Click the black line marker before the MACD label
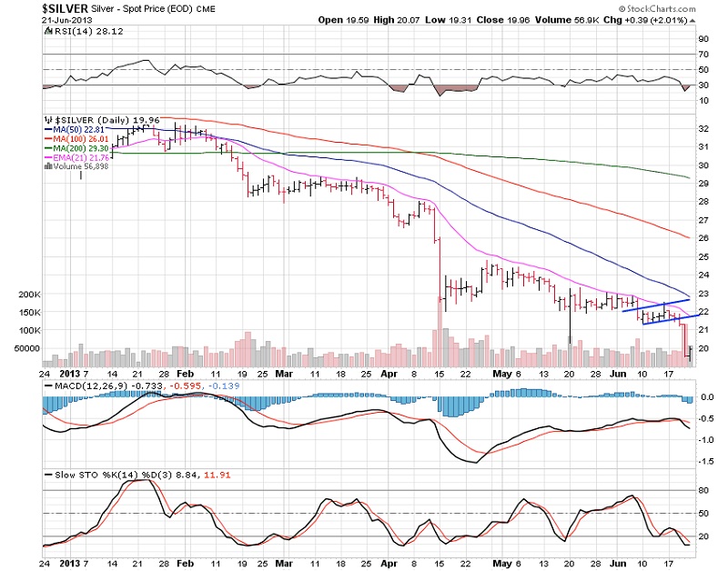The height and width of the screenshot is (571, 728). click(x=48, y=386)
